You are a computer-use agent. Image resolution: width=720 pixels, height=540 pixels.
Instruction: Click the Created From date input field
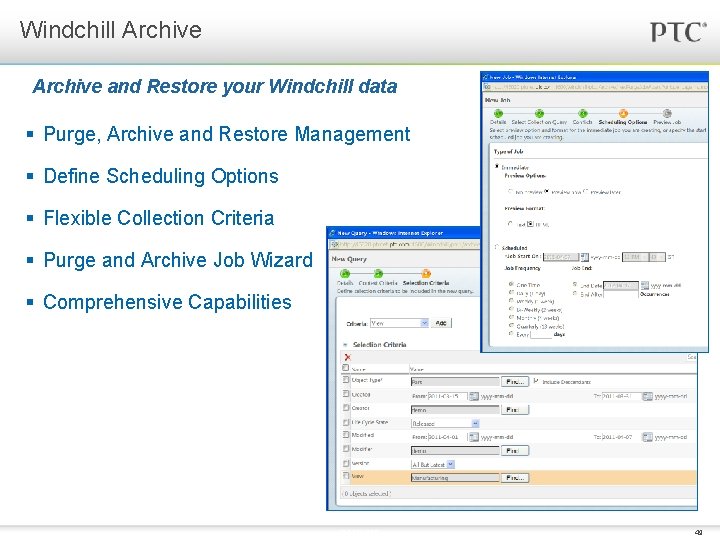pos(447,396)
